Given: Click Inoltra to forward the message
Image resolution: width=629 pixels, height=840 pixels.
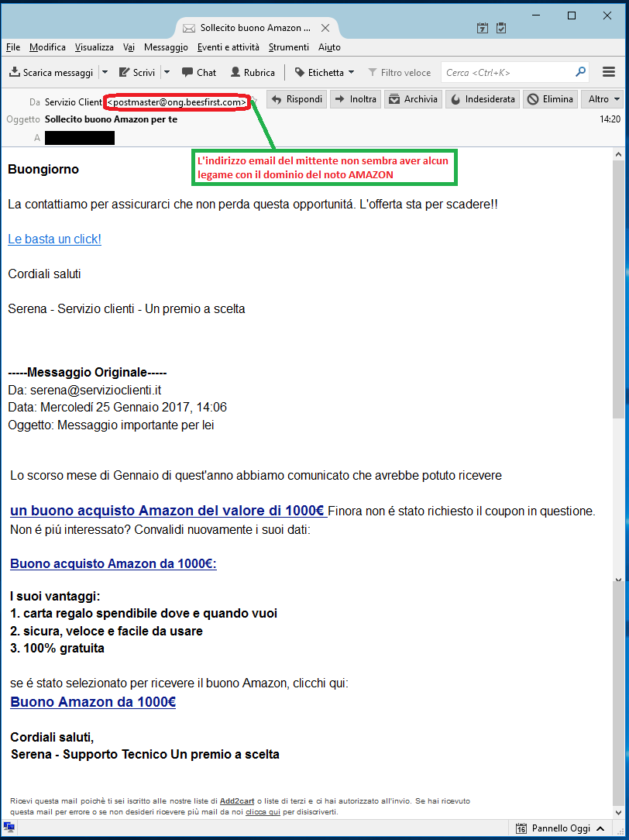Looking at the screenshot, I should point(356,99).
